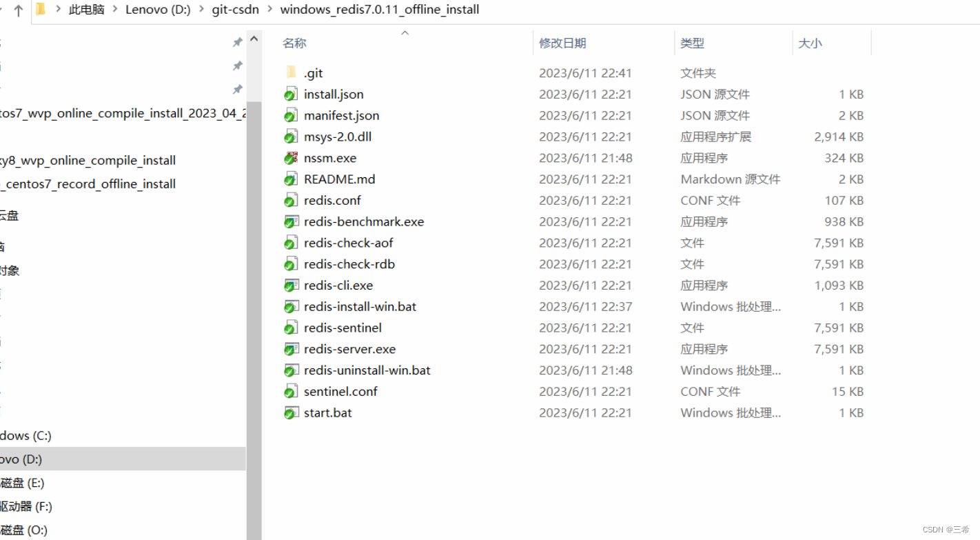Click the folder icon in the address bar
The image size is (980, 540).
(41, 10)
